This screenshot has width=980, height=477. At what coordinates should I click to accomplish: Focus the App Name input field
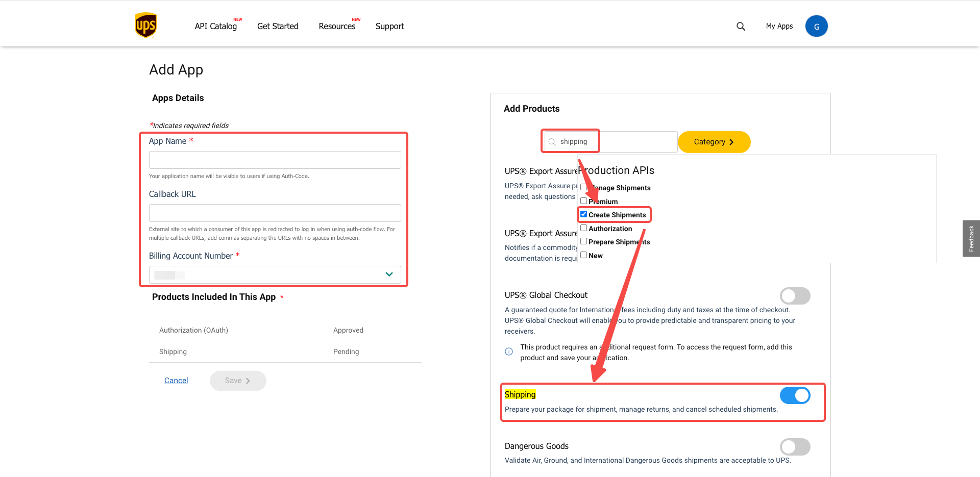[275, 160]
